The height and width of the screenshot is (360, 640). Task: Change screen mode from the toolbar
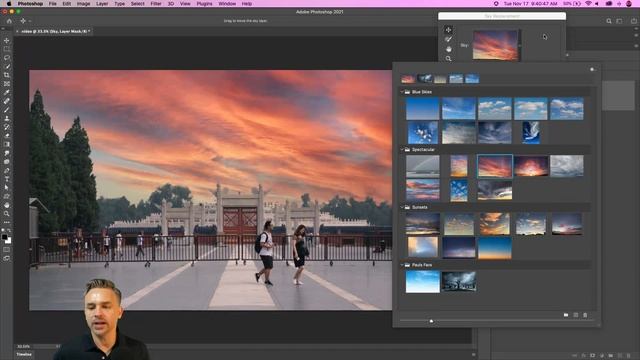pos(7,258)
